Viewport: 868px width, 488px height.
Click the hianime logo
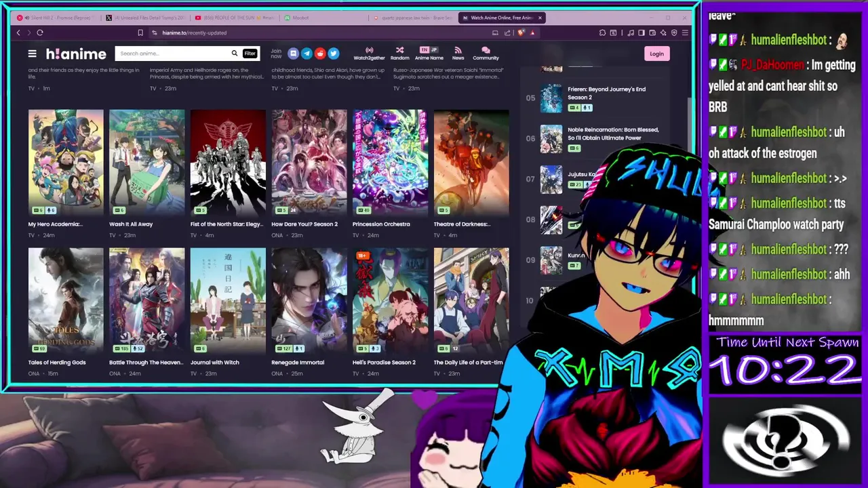pyautogui.click(x=76, y=54)
